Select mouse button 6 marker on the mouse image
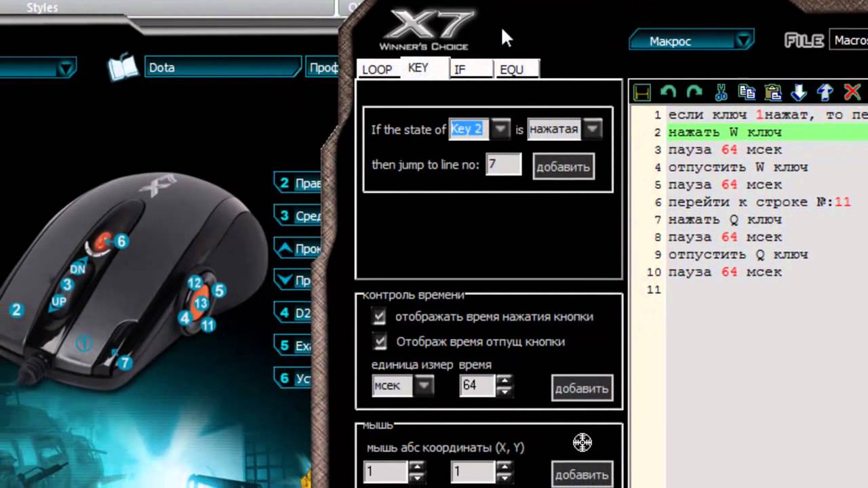The width and height of the screenshot is (868, 488). pos(121,241)
